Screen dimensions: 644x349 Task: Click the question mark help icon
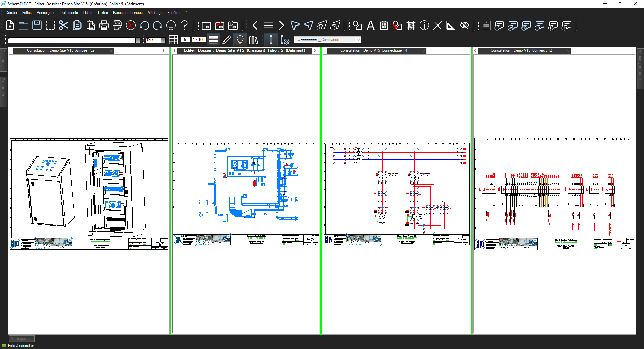[184, 26]
